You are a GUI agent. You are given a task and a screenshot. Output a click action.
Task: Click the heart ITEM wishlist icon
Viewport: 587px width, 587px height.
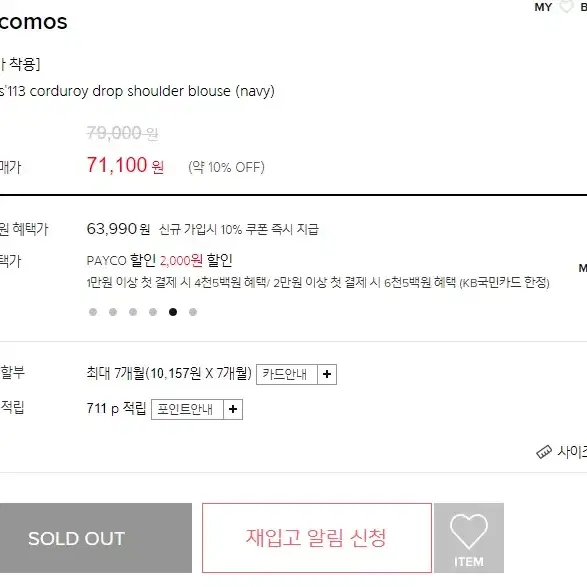click(469, 538)
